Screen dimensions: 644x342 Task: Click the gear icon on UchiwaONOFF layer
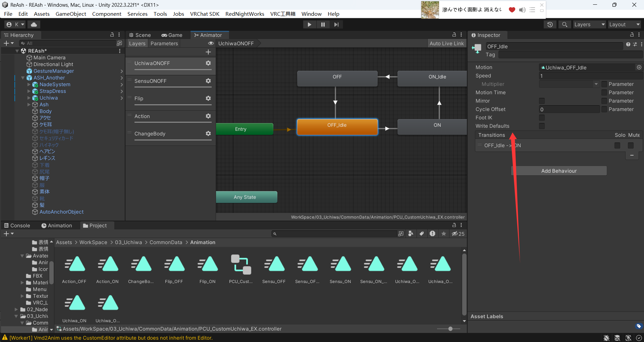pyautogui.click(x=208, y=63)
